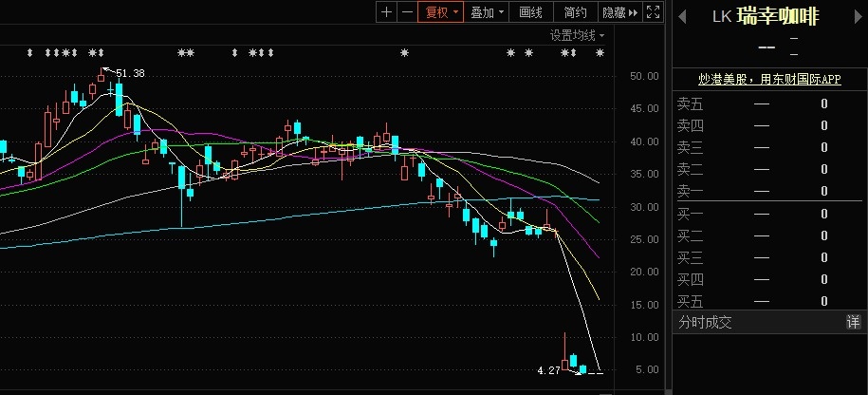The image size is (868, 395).
Task: Click the lone event star above the chart's middle
Action: pyautogui.click(x=405, y=53)
